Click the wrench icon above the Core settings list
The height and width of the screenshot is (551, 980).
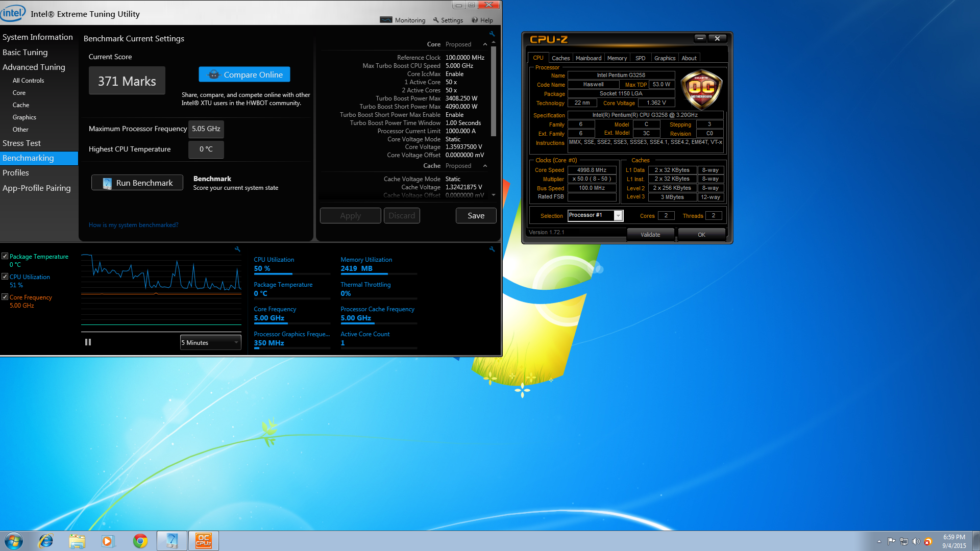[492, 34]
